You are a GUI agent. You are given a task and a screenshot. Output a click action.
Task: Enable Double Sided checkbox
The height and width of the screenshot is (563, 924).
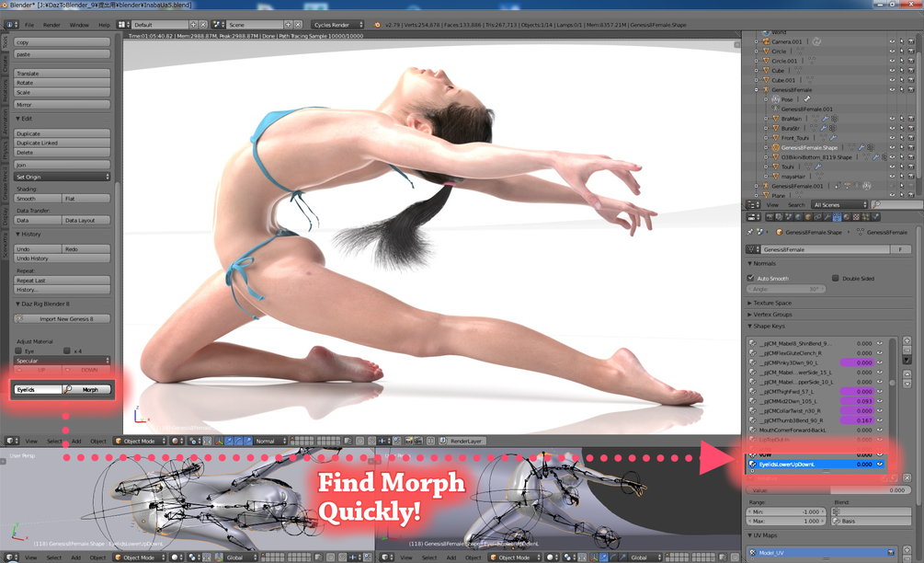(836, 278)
